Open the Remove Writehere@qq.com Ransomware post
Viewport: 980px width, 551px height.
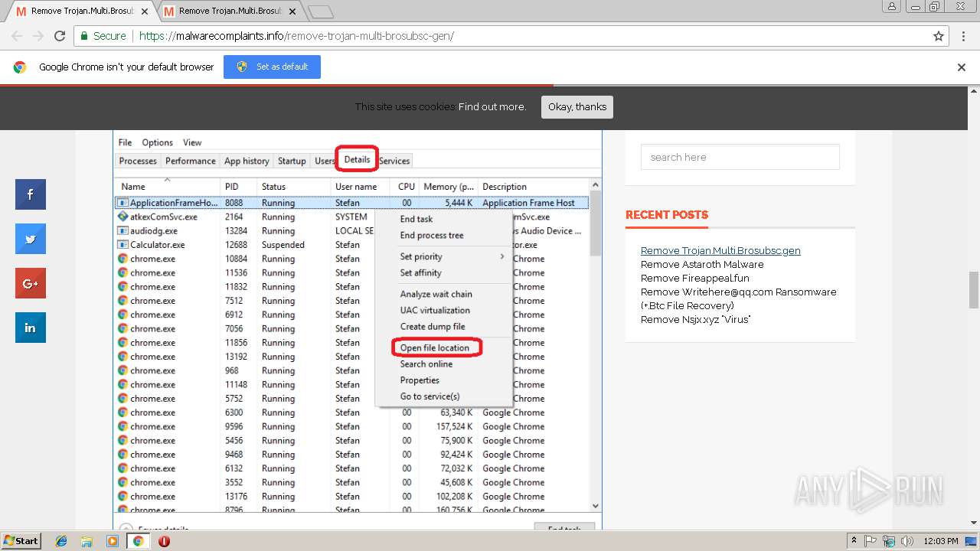pos(739,298)
